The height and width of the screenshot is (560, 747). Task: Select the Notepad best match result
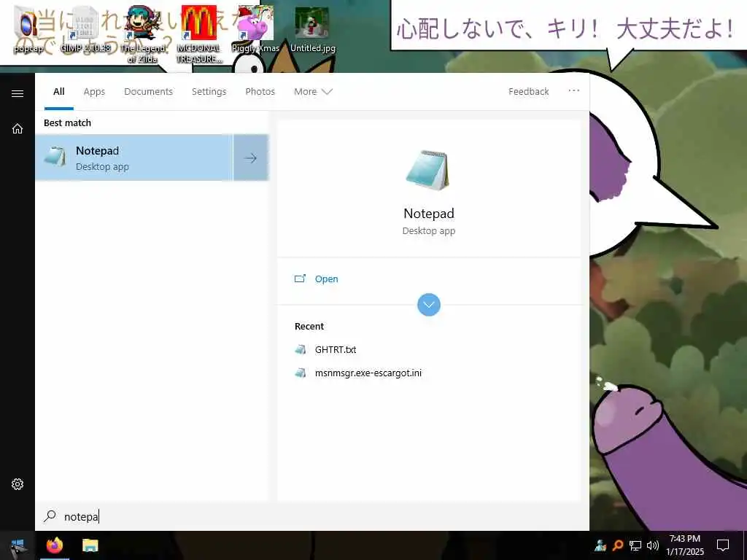point(134,157)
